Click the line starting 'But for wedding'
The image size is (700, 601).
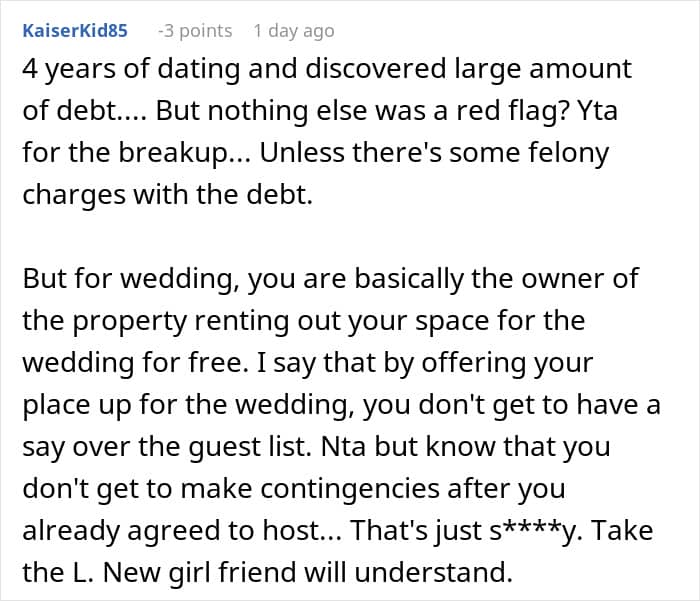pos(330,279)
